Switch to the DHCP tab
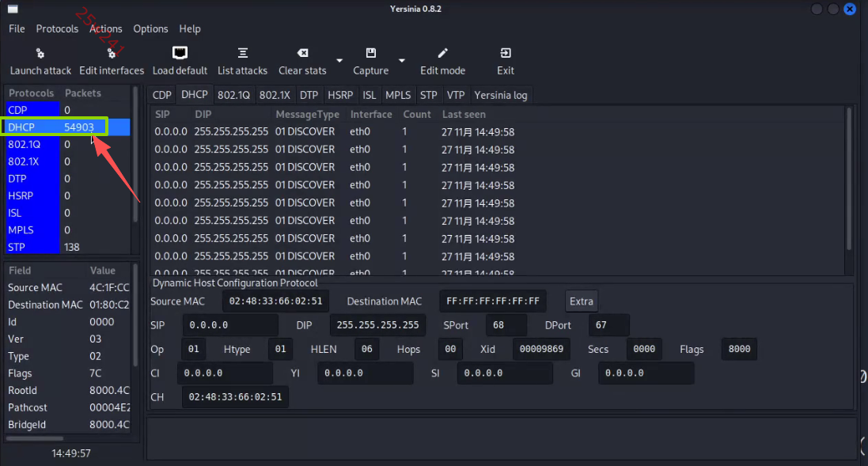The height and width of the screenshot is (466, 868). 195,95
